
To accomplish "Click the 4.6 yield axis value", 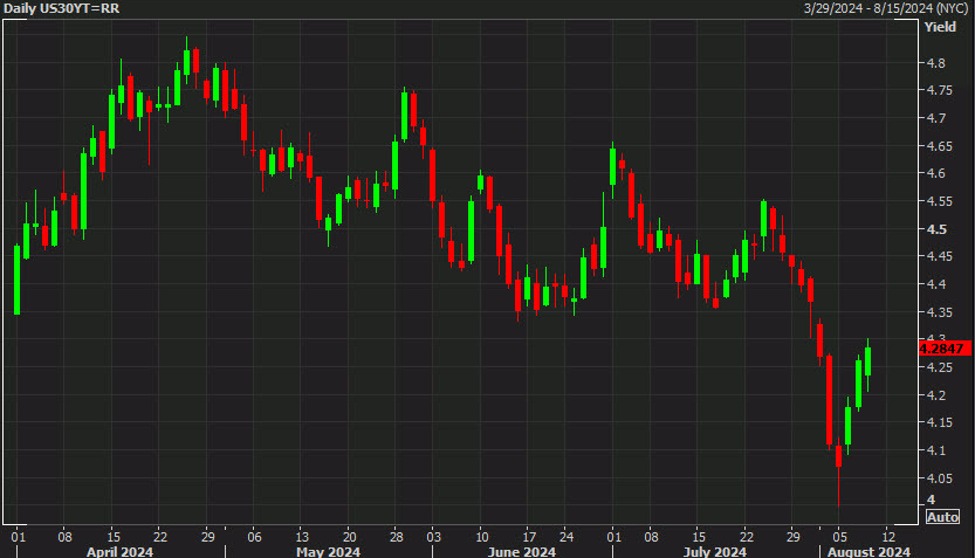I will 936,174.
